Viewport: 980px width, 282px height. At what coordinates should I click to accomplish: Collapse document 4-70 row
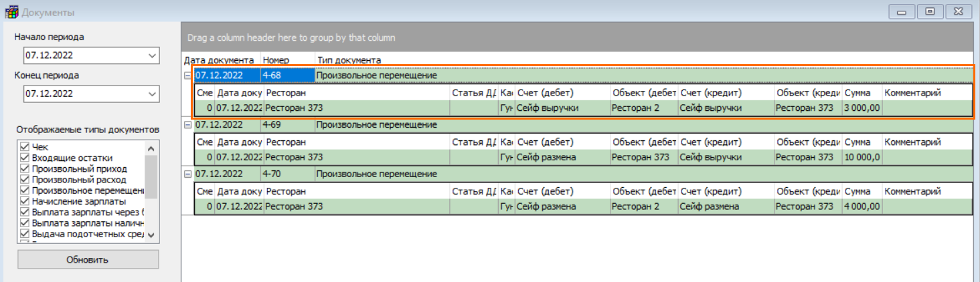point(188,174)
